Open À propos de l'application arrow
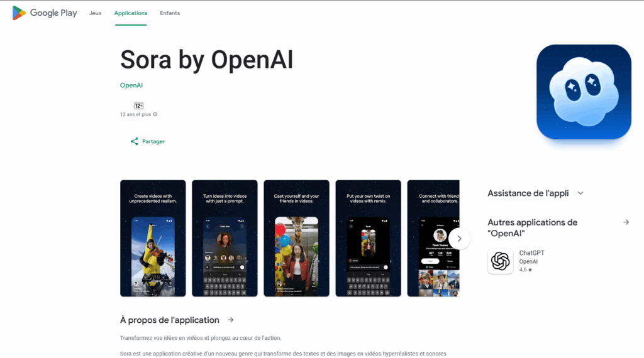The width and height of the screenshot is (644, 358). 231,320
